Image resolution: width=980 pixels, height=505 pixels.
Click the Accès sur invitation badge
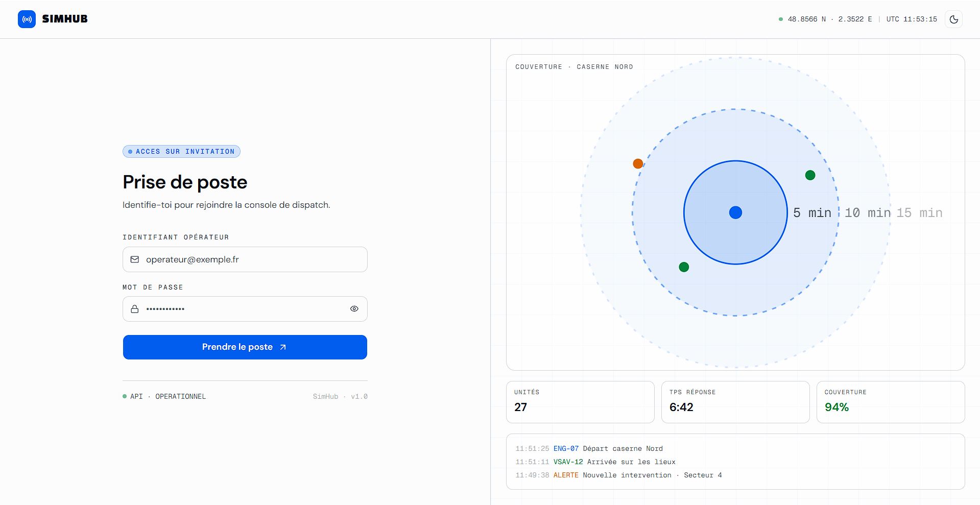pyautogui.click(x=181, y=152)
